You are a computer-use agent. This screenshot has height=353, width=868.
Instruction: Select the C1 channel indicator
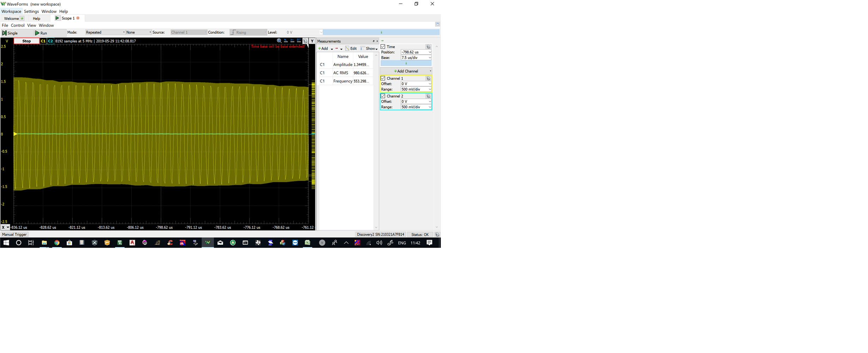(43, 41)
